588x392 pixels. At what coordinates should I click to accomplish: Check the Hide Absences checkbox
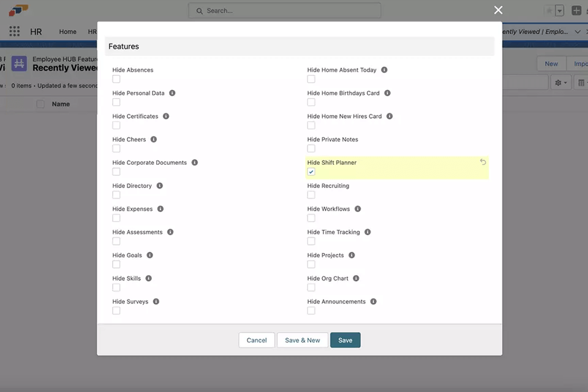tap(116, 79)
